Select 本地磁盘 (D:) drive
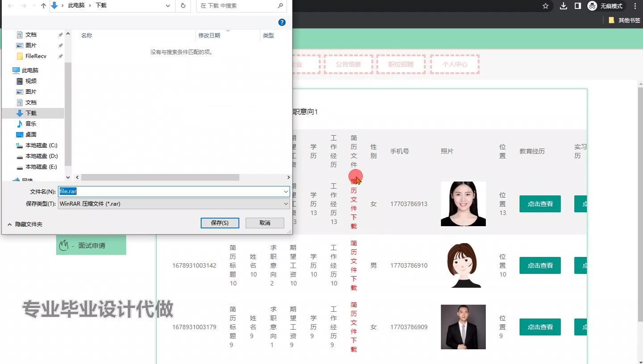The height and width of the screenshot is (364, 643). [x=42, y=156]
